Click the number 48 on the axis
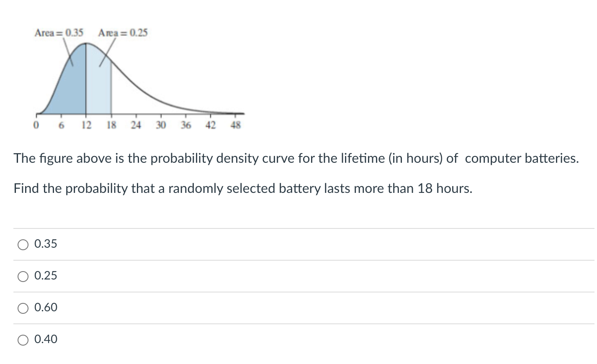597x364 pixels. (236, 124)
